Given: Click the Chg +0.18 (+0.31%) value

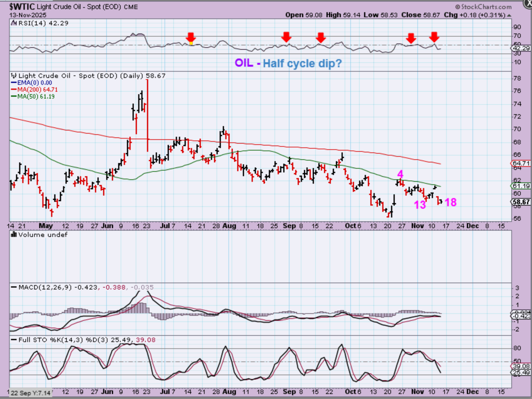Looking at the screenshot, I should 474,15.
